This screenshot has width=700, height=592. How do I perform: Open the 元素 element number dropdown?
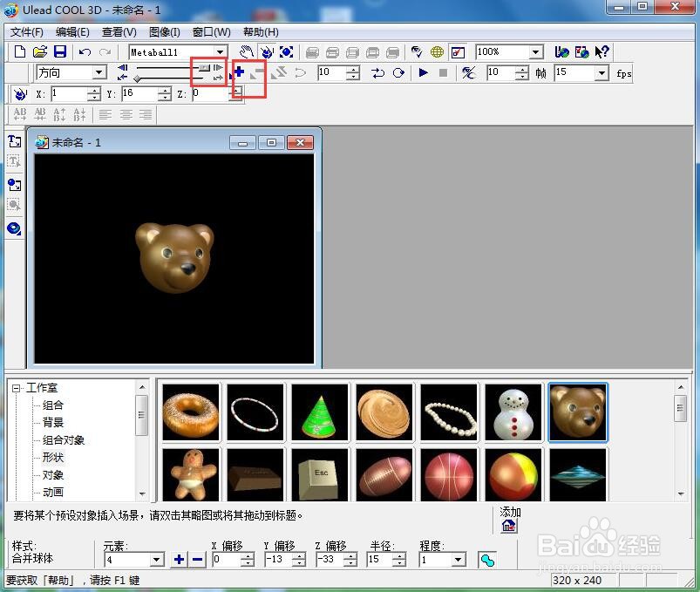tap(157, 560)
